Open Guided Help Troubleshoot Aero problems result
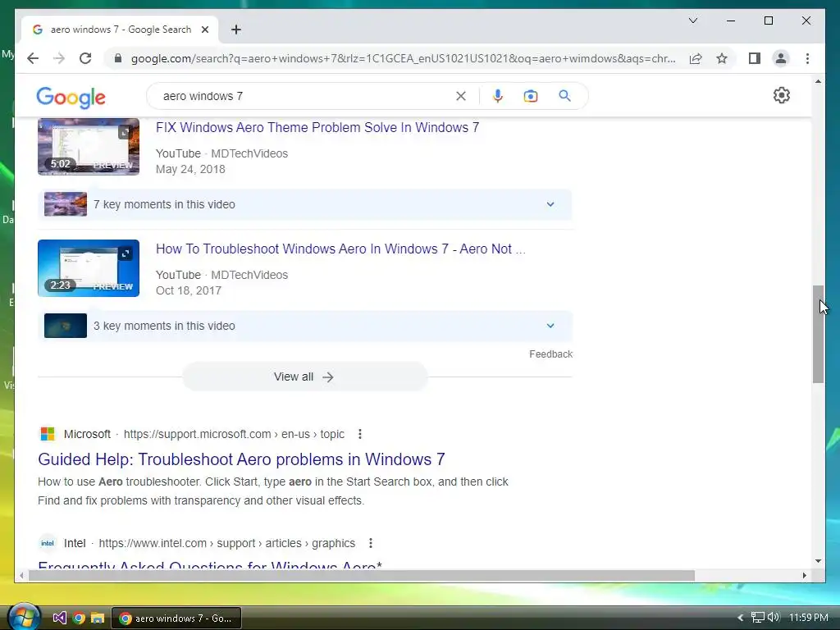The height and width of the screenshot is (630, 840). point(241,459)
